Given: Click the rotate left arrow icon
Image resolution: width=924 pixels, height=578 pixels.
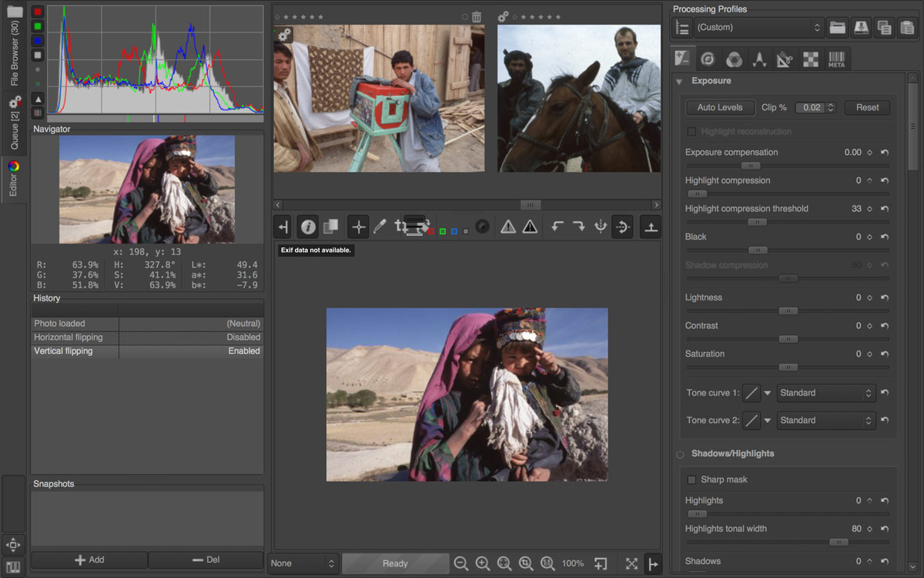Looking at the screenshot, I should (x=557, y=227).
